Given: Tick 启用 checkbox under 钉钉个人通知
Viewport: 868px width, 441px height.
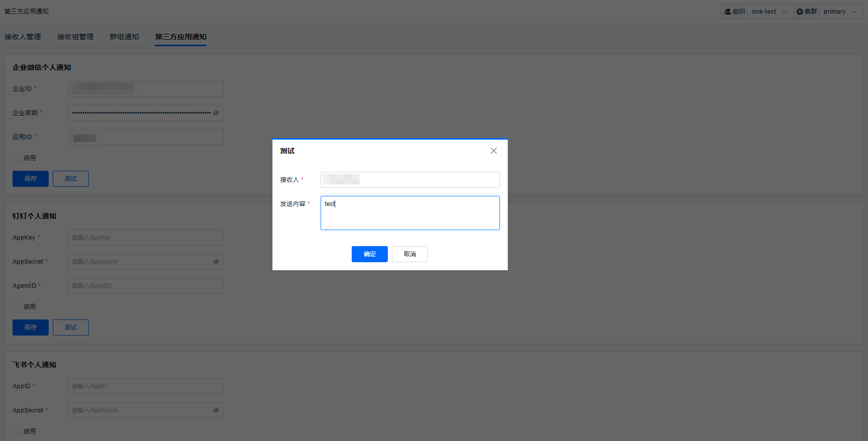Looking at the screenshot, I should coord(16,306).
